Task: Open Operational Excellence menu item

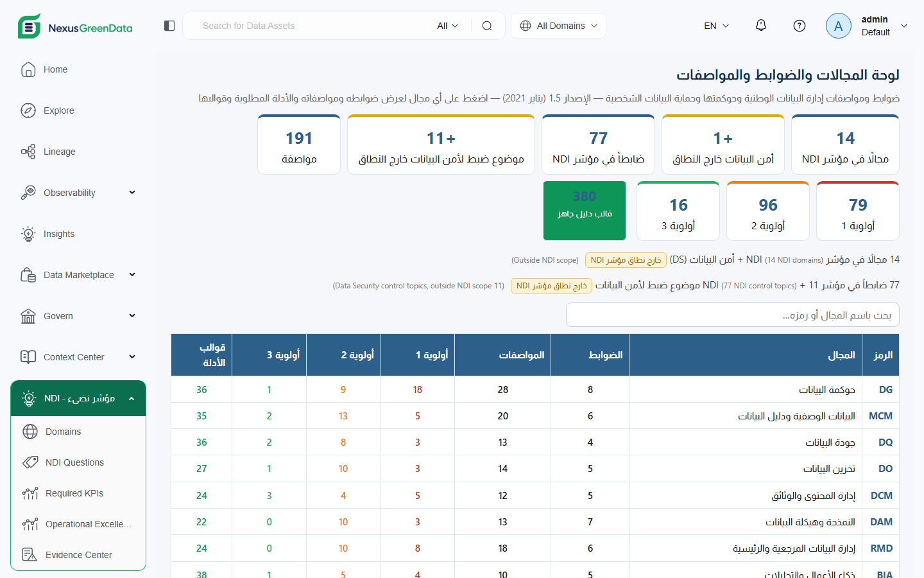Action: [78, 524]
